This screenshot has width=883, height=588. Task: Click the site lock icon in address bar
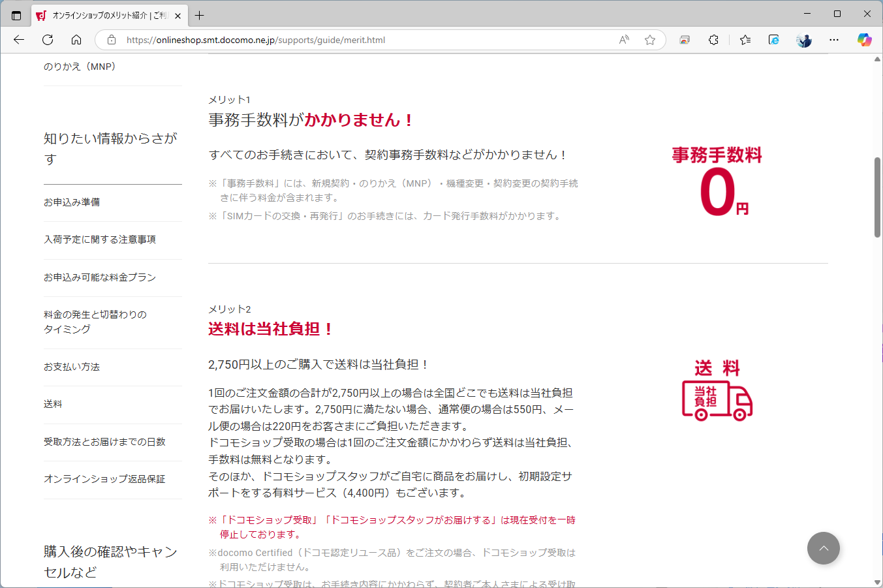[111, 40]
